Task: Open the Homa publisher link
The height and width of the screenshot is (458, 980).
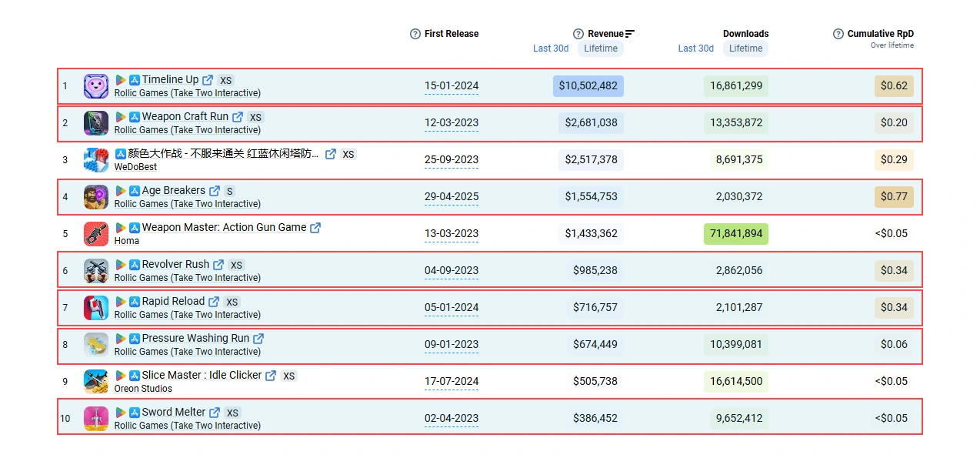Action: pos(126,241)
